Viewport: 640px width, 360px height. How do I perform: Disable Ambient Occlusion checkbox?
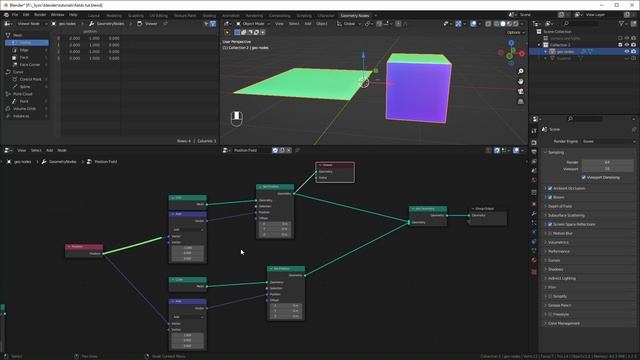pos(550,188)
